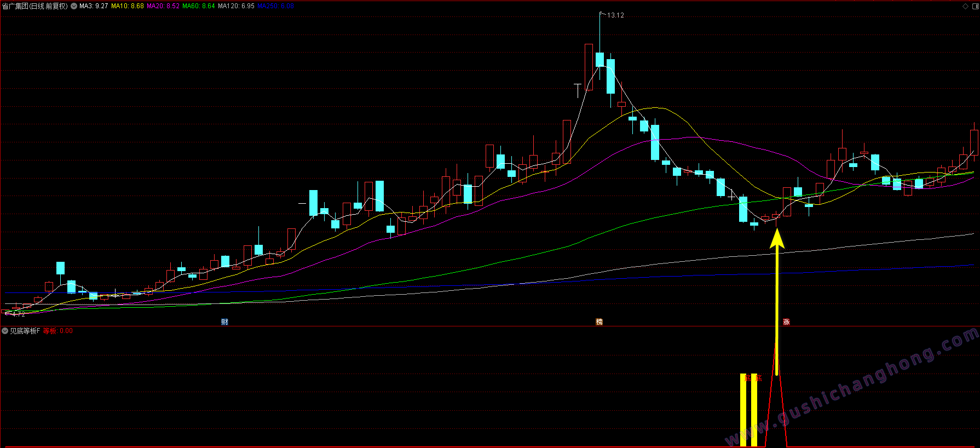The width and height of the screenshot is (980, 448).
Task: Open the 见底等板F indicator dropdown arrow
Action: 5,331
